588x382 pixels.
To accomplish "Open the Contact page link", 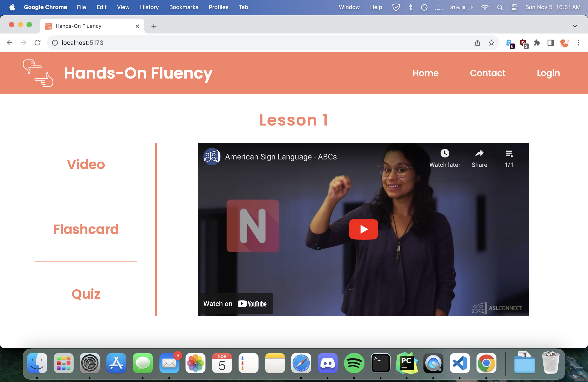I will pyautogui.click(x=488, y=73).
